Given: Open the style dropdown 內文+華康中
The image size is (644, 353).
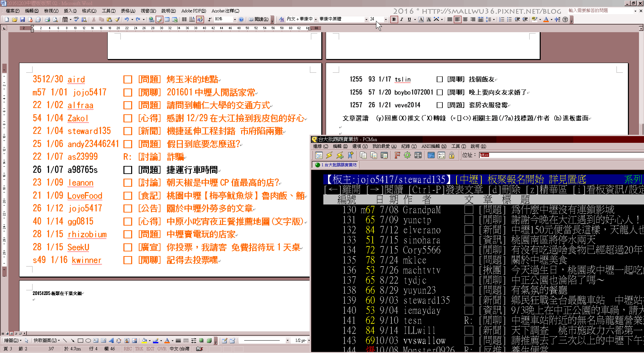Looking at the screenshot, I should click(316, 19).
